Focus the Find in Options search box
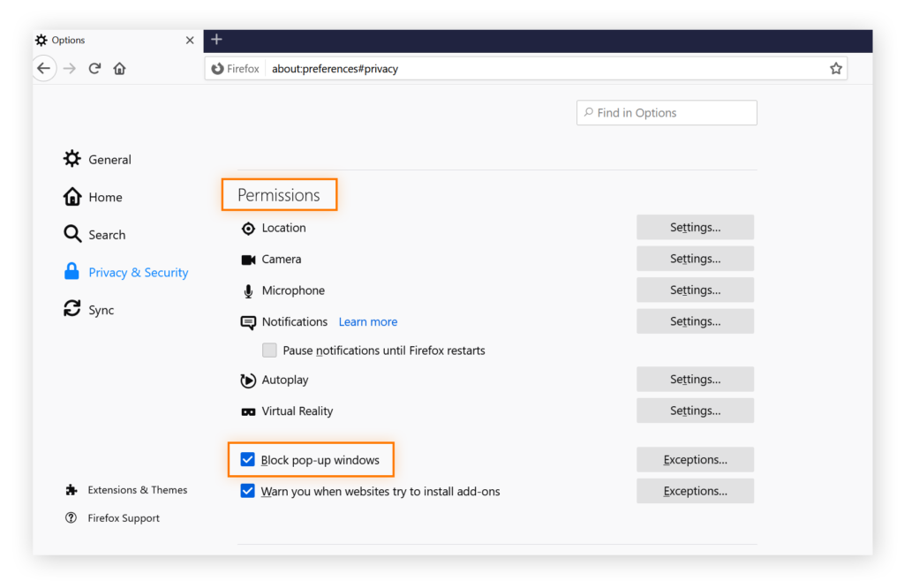This screenshot has height=588, width=904. [667, 112]
